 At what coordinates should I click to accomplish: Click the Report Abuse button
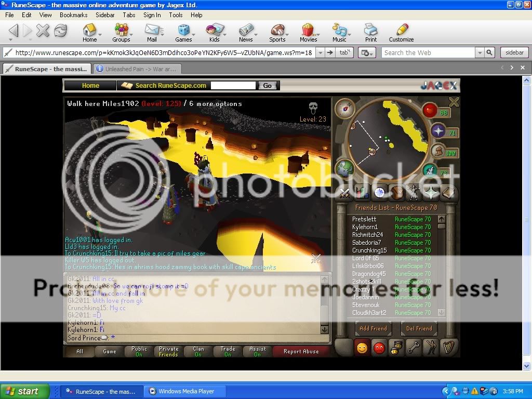pos(301,351)
